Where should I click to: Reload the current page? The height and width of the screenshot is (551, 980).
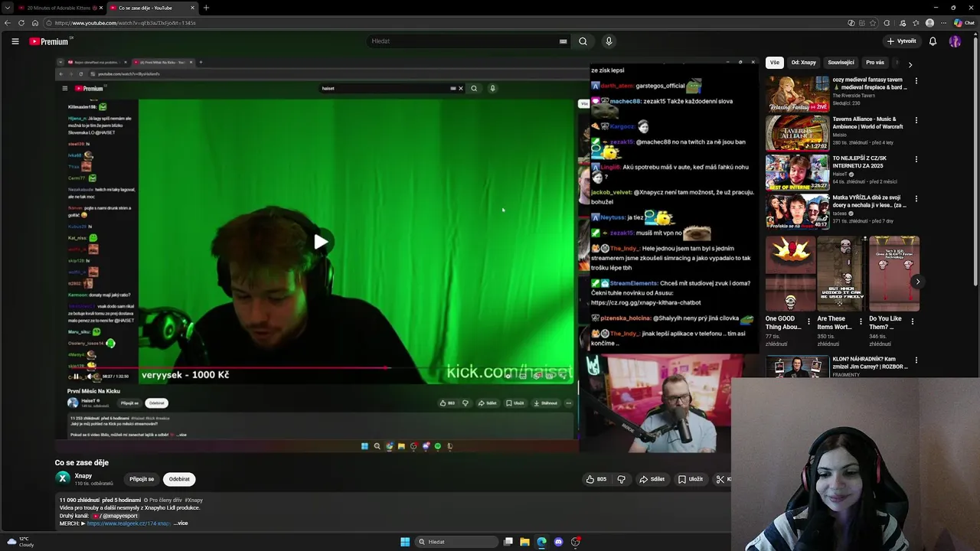[x=21, y=23]
